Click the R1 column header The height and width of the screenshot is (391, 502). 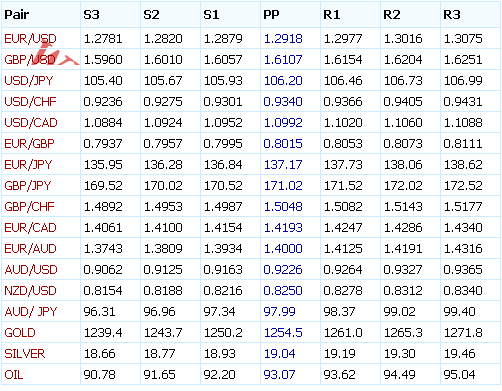point(332,15)
